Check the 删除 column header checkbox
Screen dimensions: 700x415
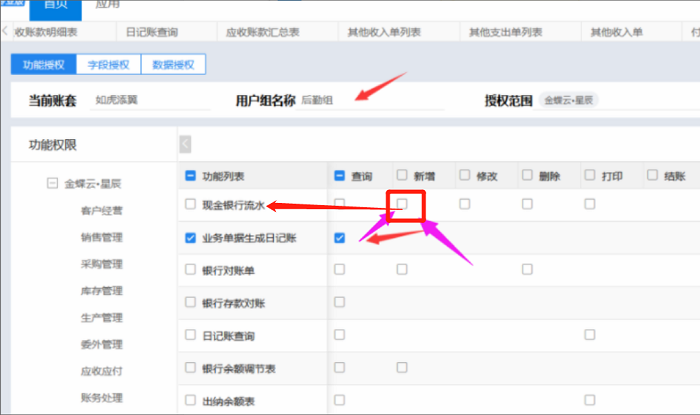click(527, 174)
